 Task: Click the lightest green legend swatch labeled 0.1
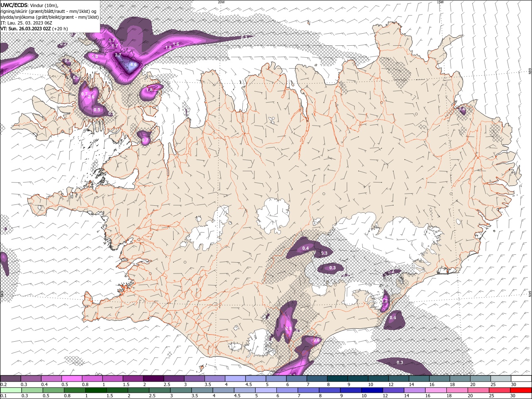coord(10,390)
